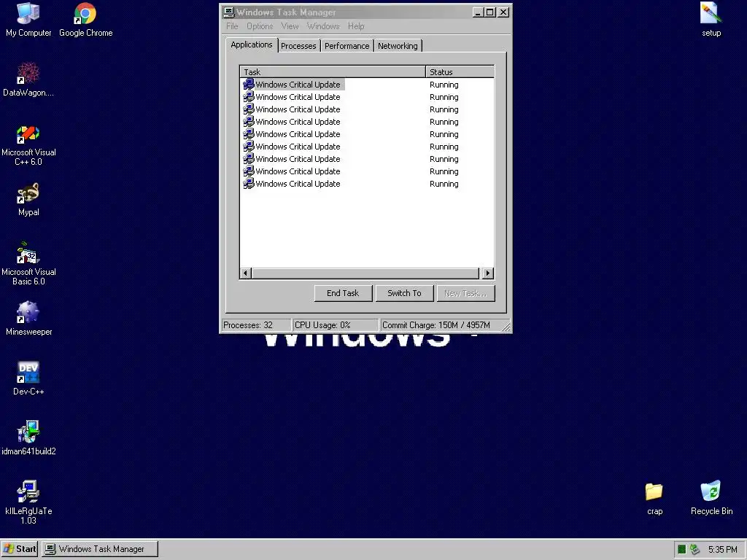
Task: Click the End Task button
Action: click(343, 293)
